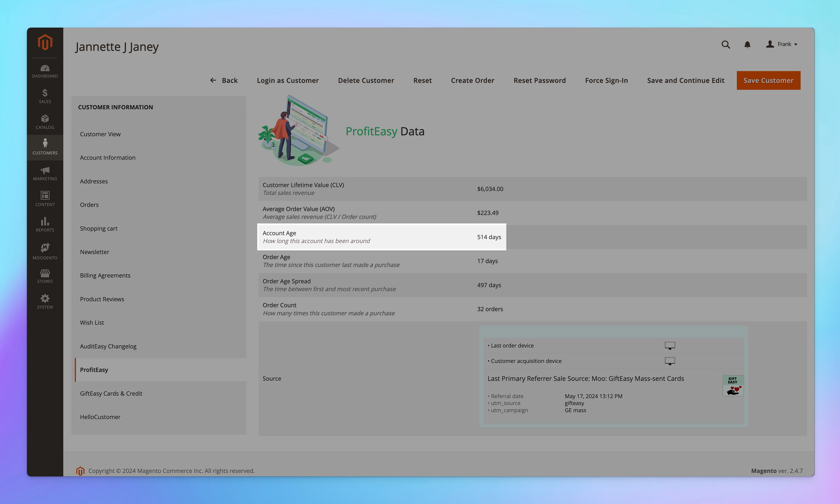Open the Customers menu
Image resolution: width=840 pixels, height=504 pixels.
tap(45, 147)
